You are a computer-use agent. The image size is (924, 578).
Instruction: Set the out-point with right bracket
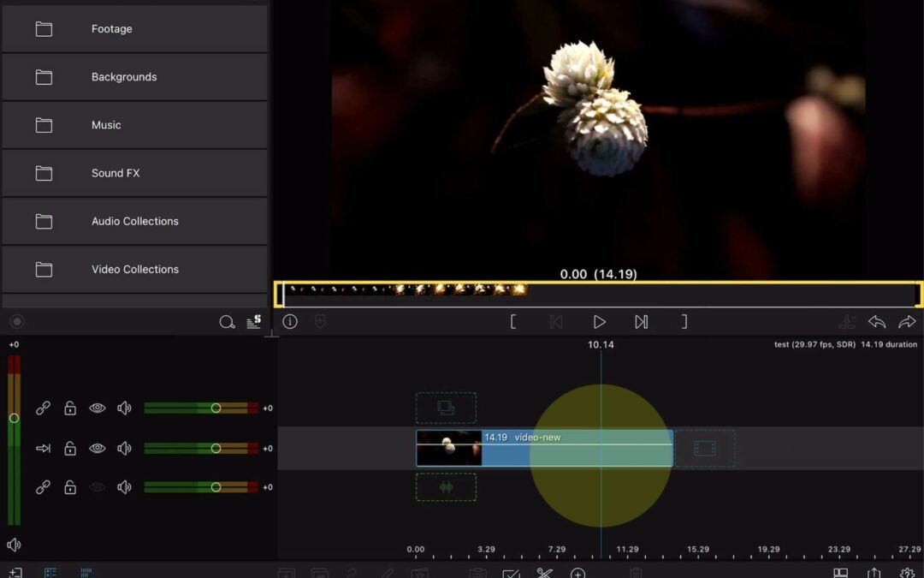(684, 322)
